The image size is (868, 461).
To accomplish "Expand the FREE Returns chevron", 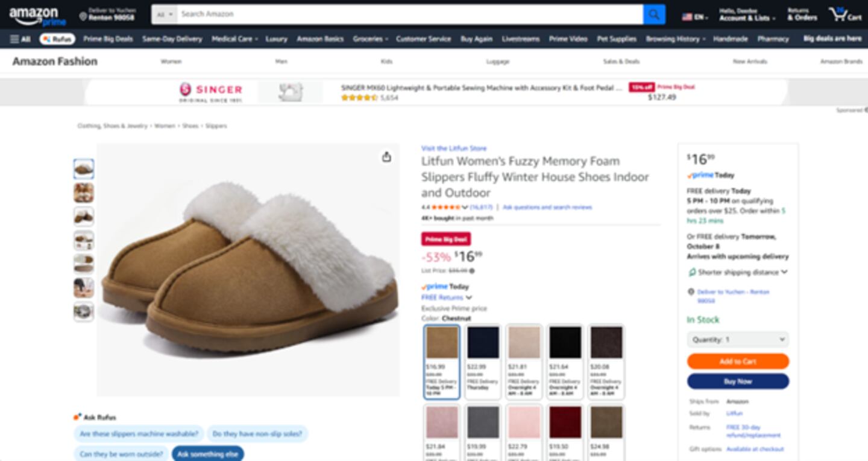I will pos(469,297).
